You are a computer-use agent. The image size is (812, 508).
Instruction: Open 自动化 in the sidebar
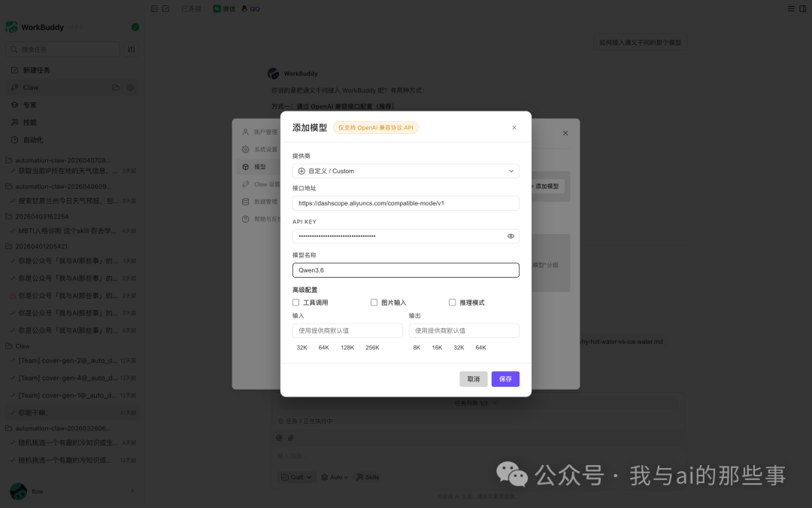72,140
